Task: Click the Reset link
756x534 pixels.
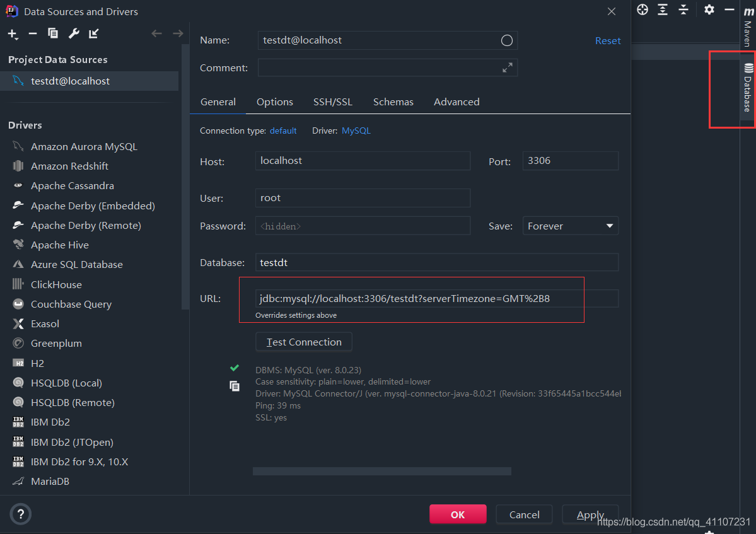Action: (x=608, y=40)
